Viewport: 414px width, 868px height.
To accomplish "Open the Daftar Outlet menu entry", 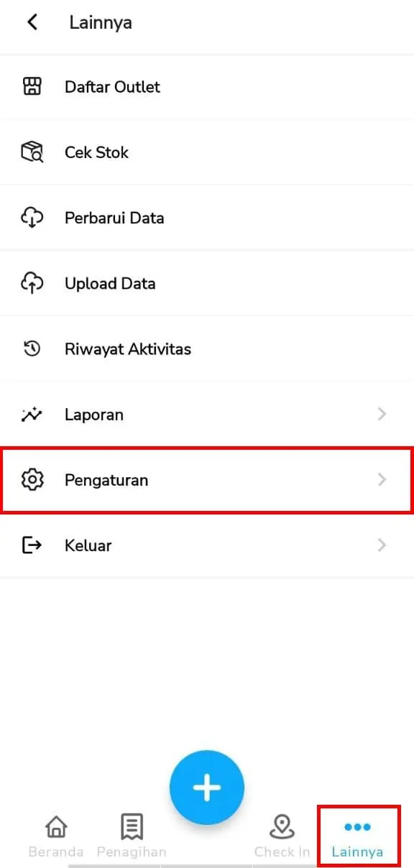I will 207,87.
